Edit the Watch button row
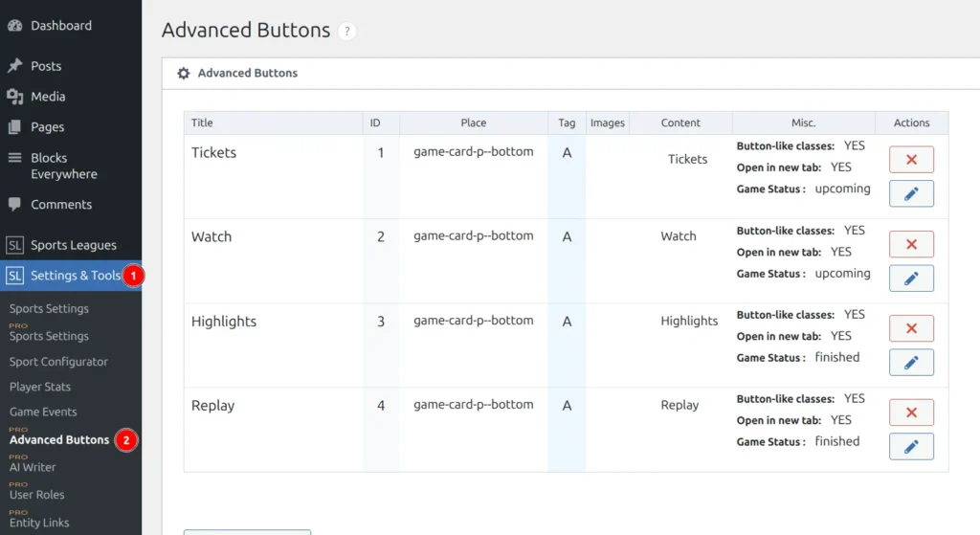The image size is (980, 535). 911,279
